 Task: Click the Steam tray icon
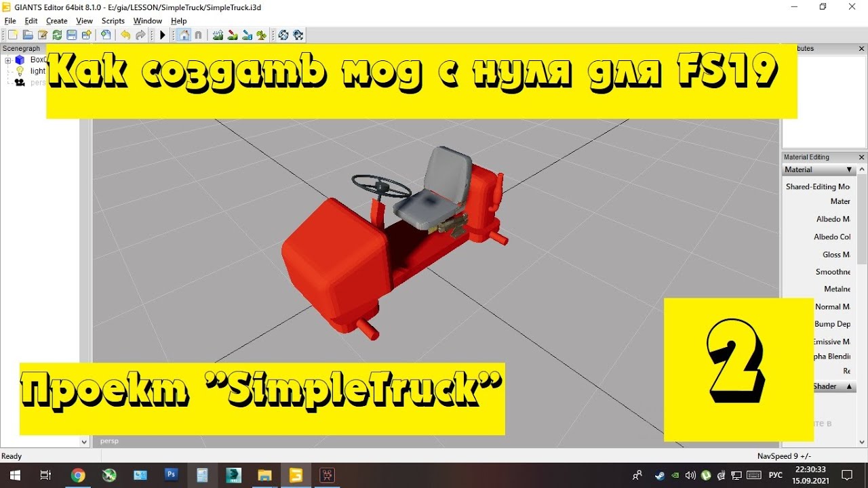659,475
